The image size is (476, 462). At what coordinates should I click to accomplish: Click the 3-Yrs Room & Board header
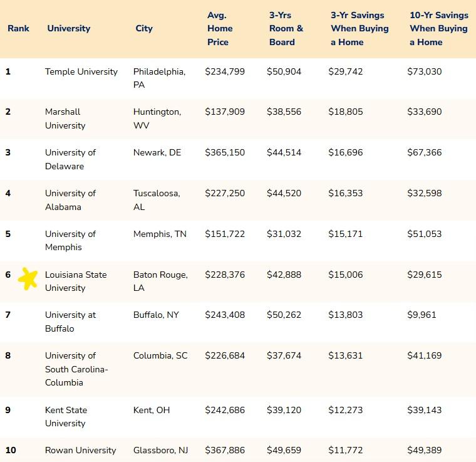tap(286, 28)
